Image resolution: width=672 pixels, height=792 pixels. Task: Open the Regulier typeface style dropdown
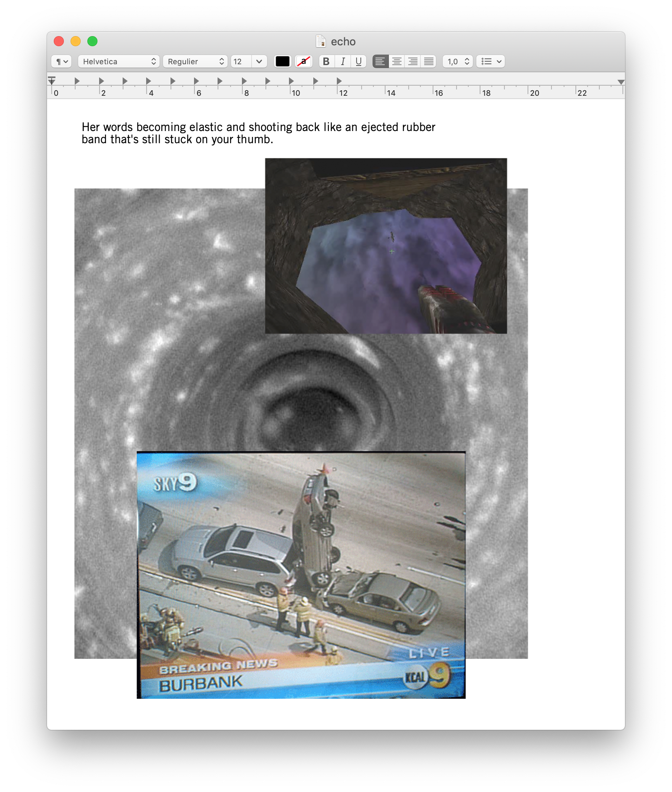point(195,61)
